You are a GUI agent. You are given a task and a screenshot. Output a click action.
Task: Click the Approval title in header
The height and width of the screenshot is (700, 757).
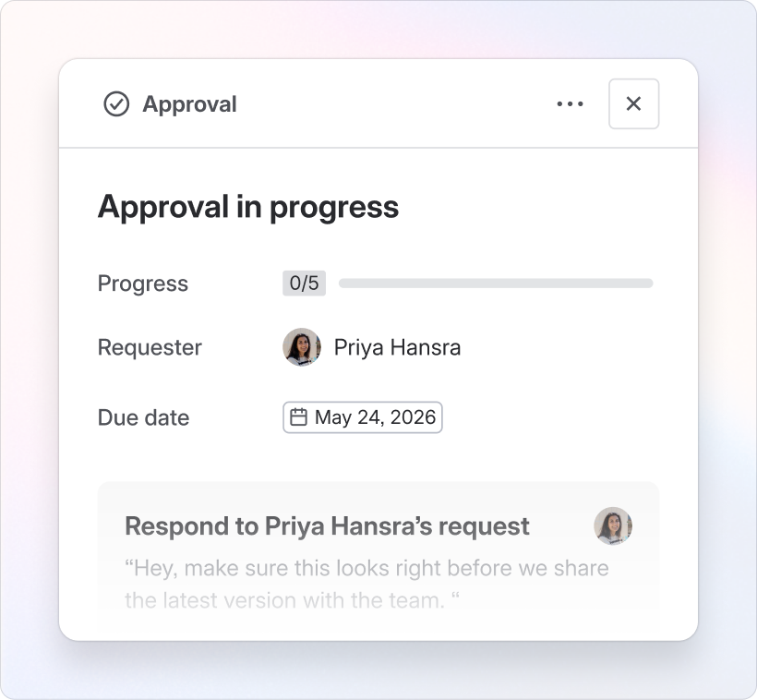click(x=190, y=104)
